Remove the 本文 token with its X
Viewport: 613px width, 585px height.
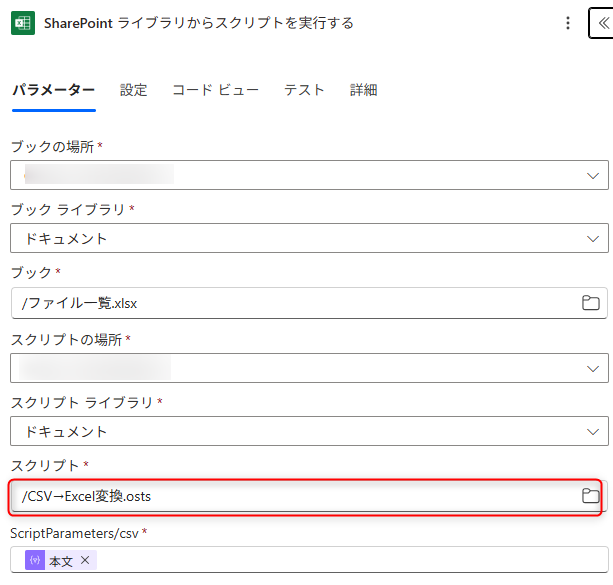(x=85, y=560)
